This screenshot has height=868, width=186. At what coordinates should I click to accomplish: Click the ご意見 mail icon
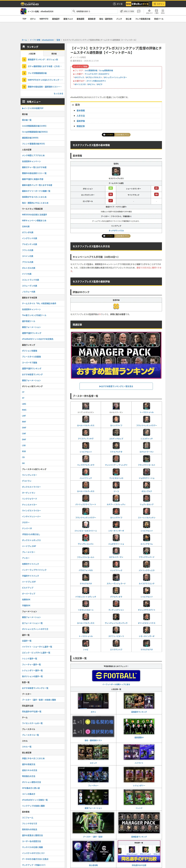156,11
